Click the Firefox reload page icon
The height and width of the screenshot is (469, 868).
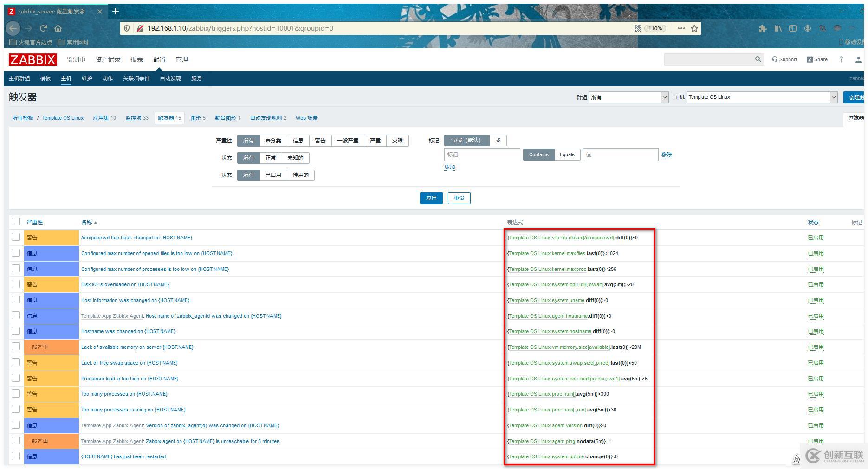tap(43, 28)
